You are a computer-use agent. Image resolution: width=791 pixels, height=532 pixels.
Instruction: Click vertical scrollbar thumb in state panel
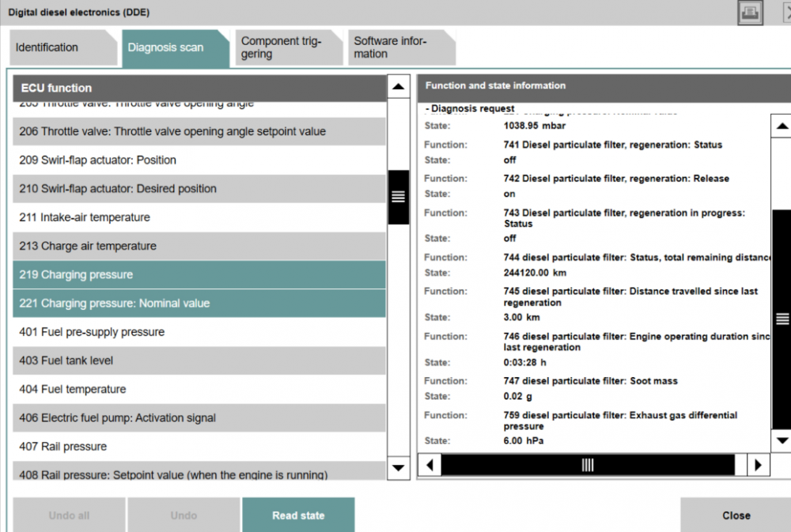tap(782, 319)
